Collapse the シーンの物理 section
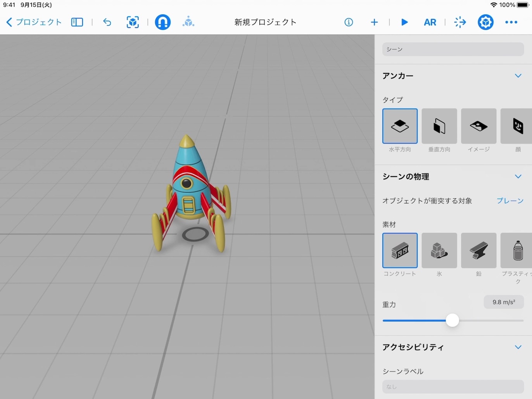The image size is (532, 399). coord(518,177)
